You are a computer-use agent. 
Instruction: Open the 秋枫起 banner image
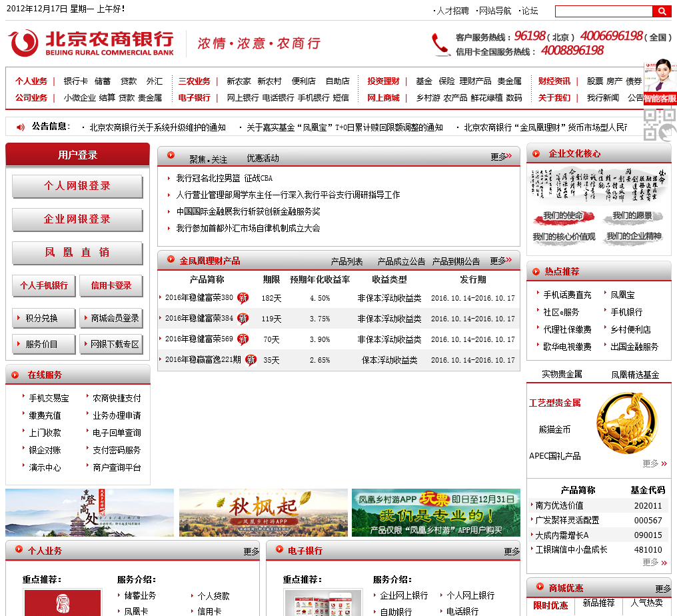coord(263,513)
